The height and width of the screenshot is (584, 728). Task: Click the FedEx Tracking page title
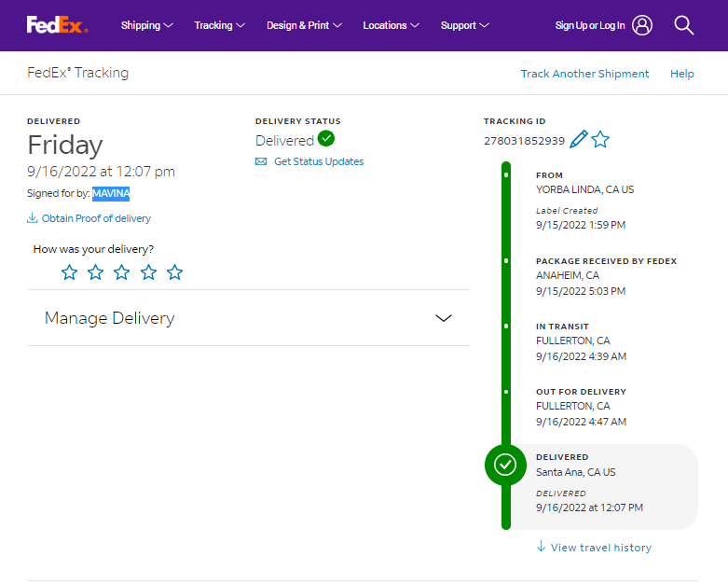tap(78, 73)
